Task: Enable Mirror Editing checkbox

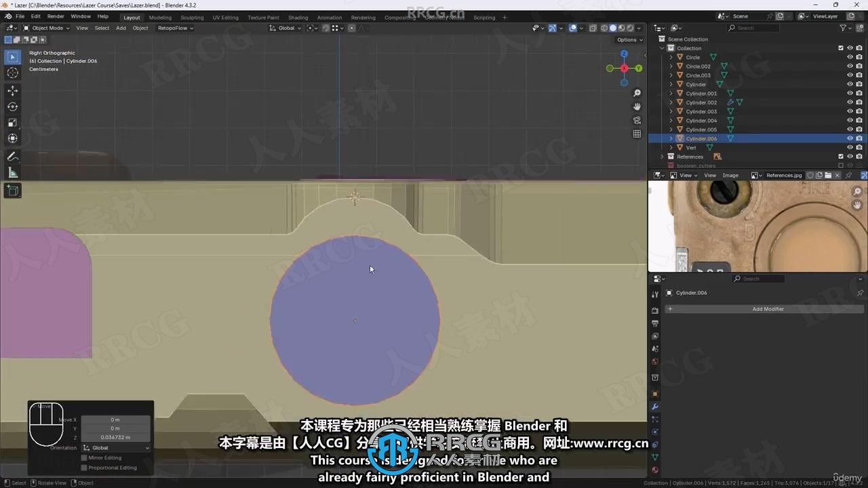Action: coord(84,458)
